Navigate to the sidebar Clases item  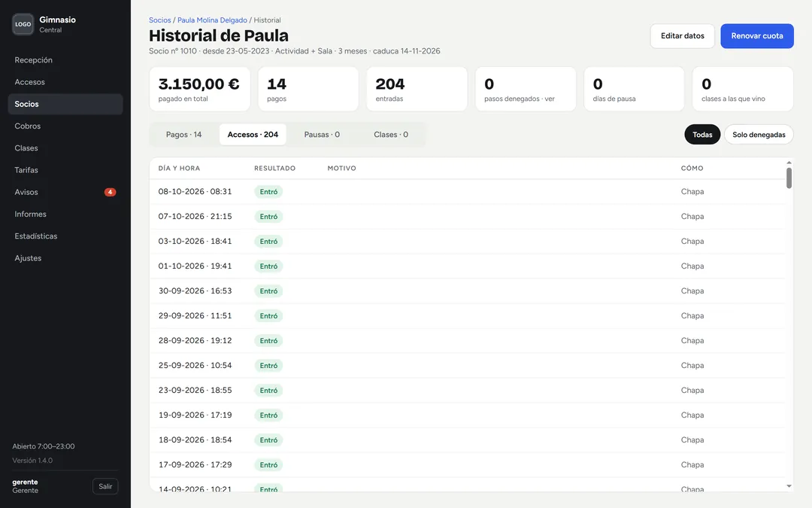tap(65, 148)
